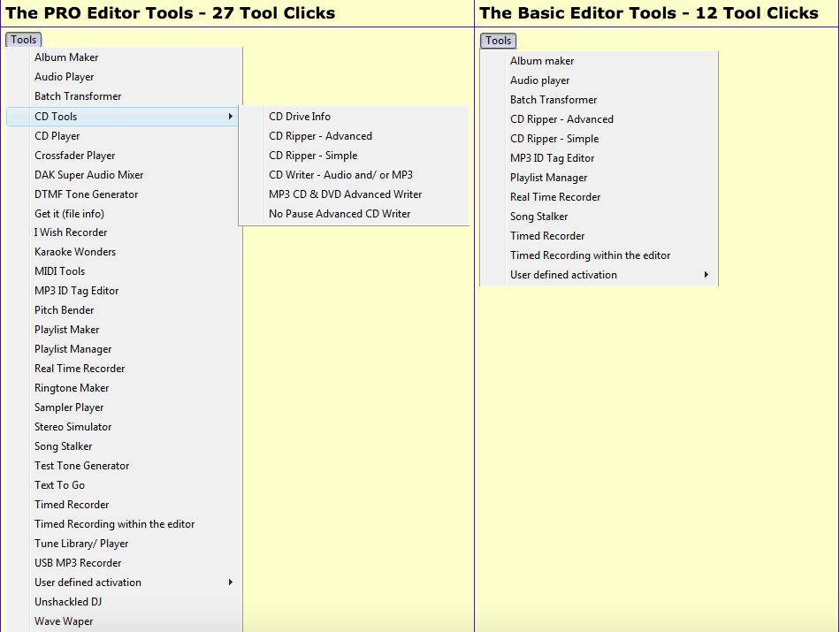Select Album Maker in PRO tools menu
Screen dimensions: 840x632
(66, 57)
